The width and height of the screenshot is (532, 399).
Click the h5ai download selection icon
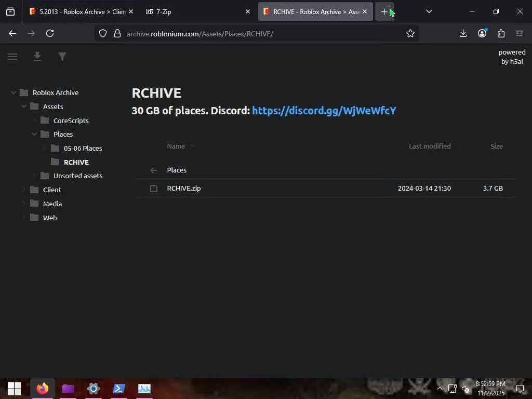click(x=37, y=56)
